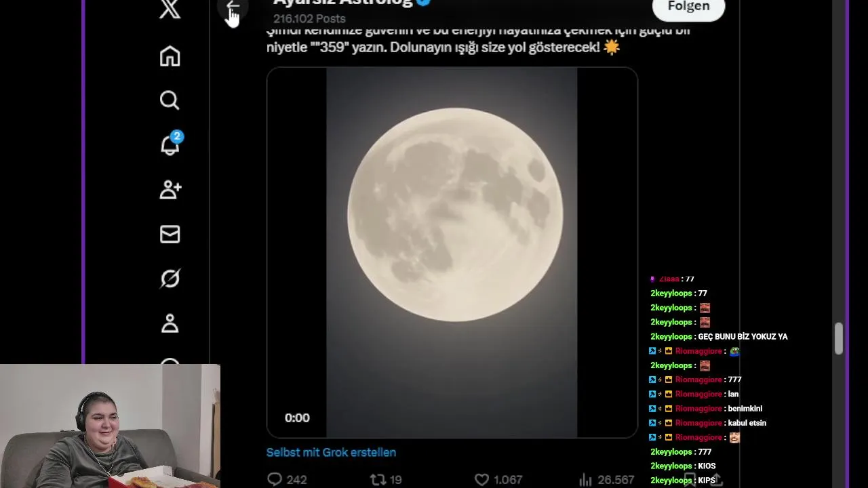The height and width of the screenshot is (488, 868).
Task: Click the back arrow at top
Action: [x=233, y=8]
